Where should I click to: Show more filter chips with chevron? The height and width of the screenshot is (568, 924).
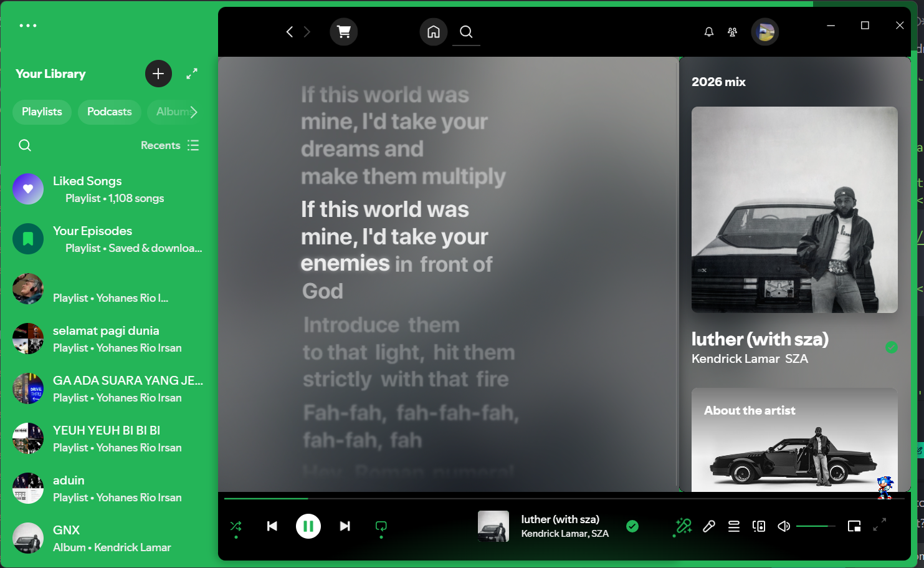194,112
